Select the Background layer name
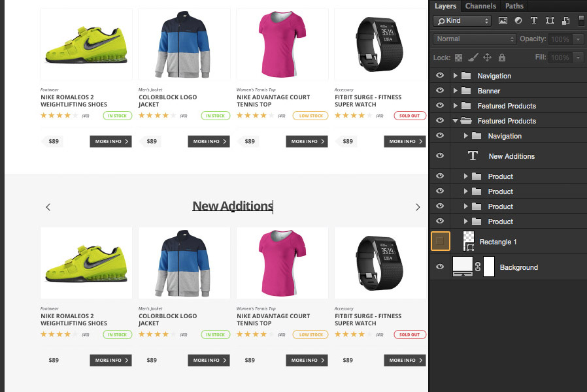 [519, 267]
